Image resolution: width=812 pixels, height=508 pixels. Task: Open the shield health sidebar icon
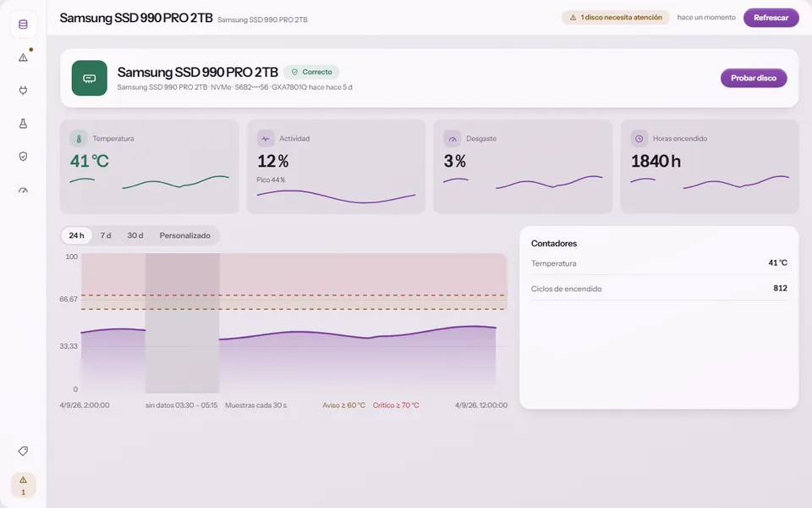click(x=23, y=157)
